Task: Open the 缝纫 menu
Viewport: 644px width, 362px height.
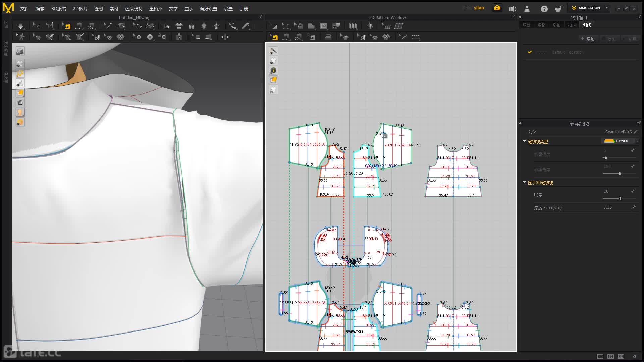Action: [x=98, y=9]
